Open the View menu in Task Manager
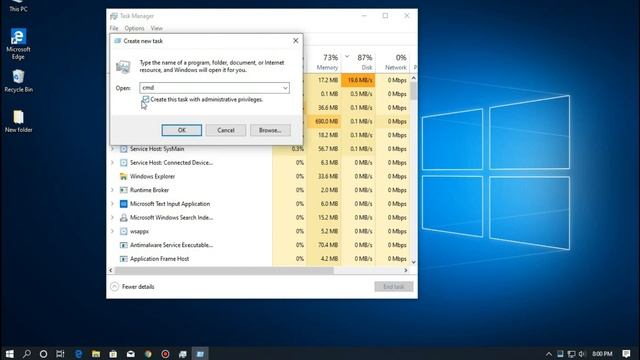Viewport: 640px width, 360px height. [x=156, y=28]
